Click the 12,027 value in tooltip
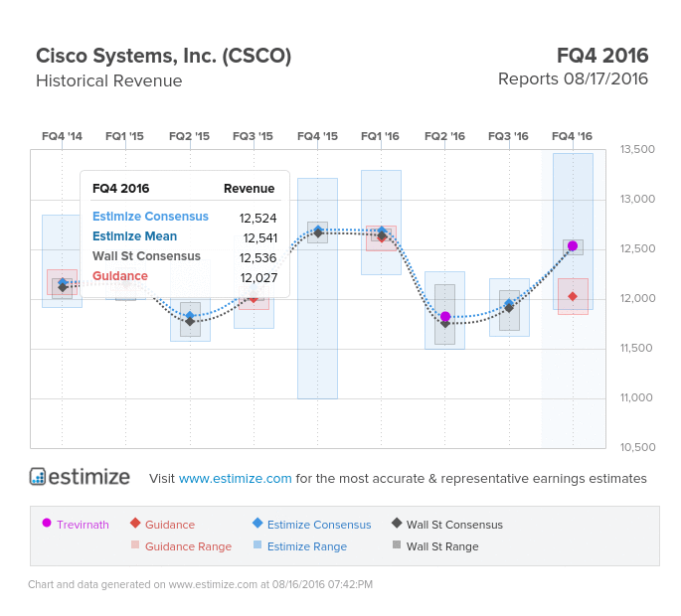 pos(258,278)
